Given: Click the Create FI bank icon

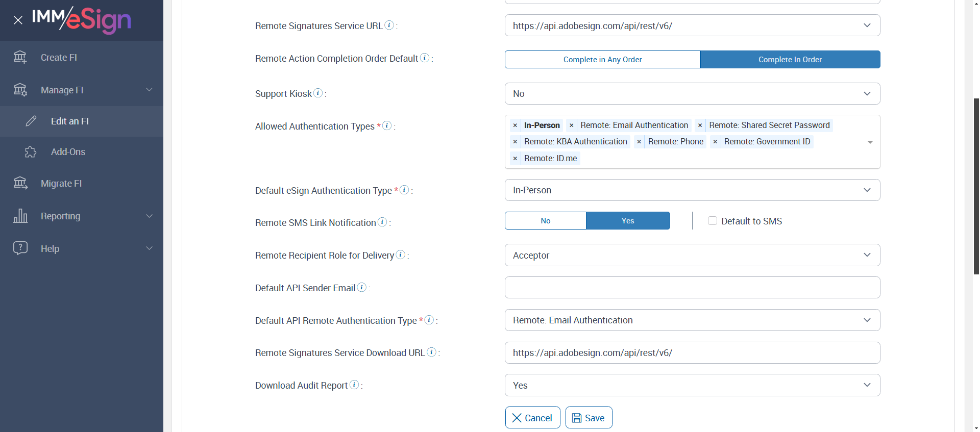Looking at the screenshot, I should coord(20,57).
